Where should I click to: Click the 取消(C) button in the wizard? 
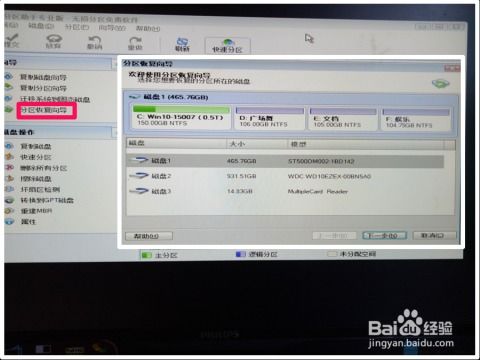(x=434, y=235)
